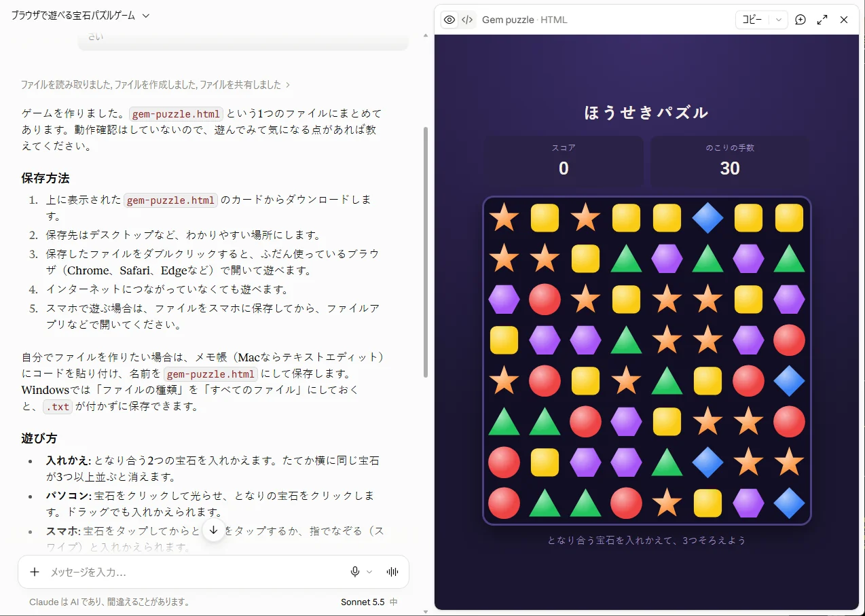Close the Gem puzzle artifact panel

(844, 20)
